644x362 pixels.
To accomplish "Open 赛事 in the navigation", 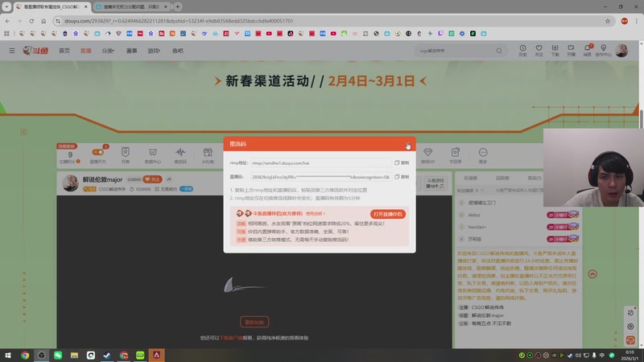I will [x=131, y=51].
